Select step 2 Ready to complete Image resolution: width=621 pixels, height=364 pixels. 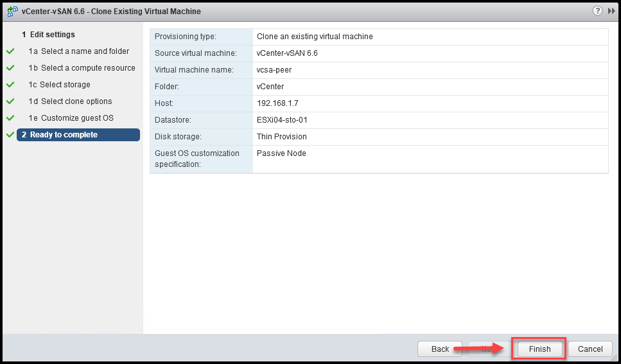tap(78, 135)
